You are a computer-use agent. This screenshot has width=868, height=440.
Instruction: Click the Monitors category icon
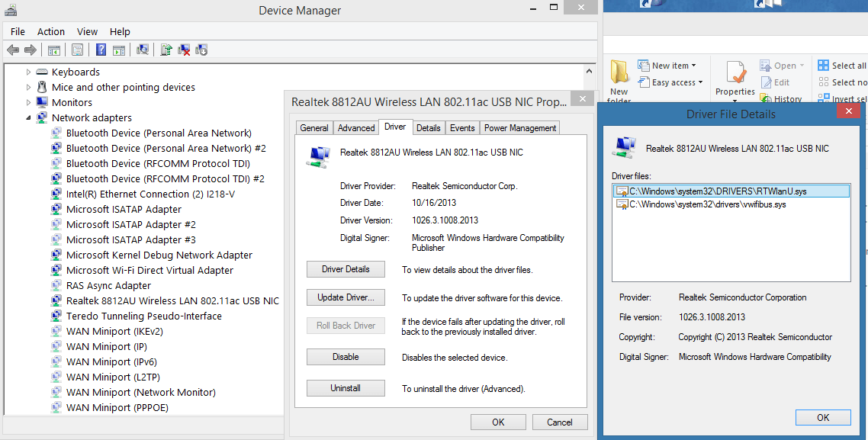pos(42,102)
